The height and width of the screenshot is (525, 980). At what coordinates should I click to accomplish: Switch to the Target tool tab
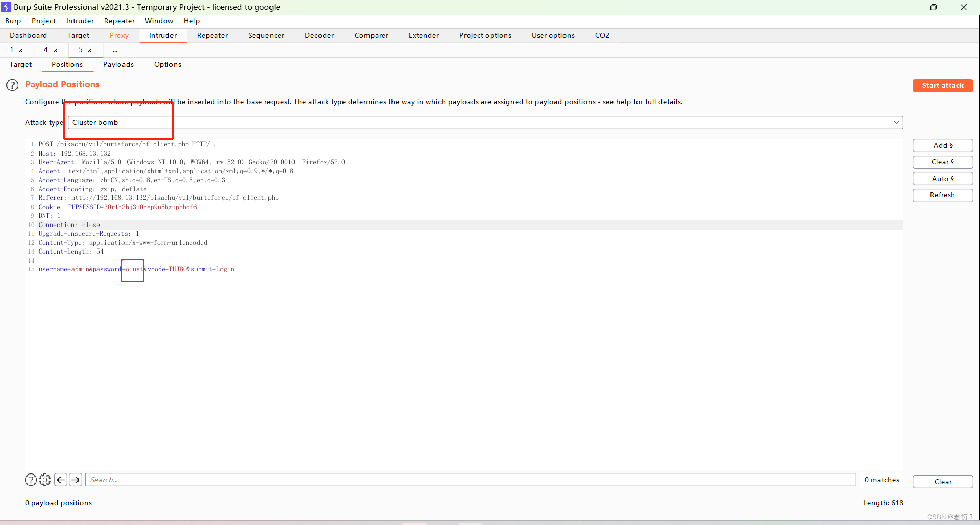point(78,35)
